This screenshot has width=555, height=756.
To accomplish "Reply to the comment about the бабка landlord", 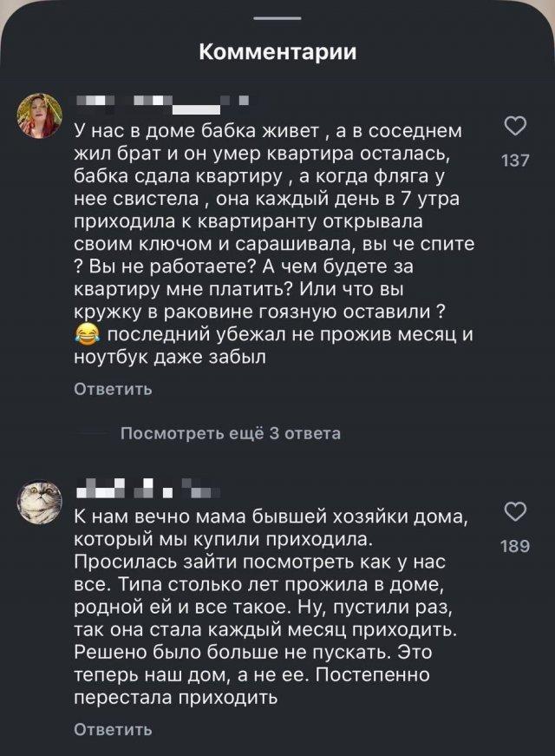I will pyautogui.click(x=113, y=389).
